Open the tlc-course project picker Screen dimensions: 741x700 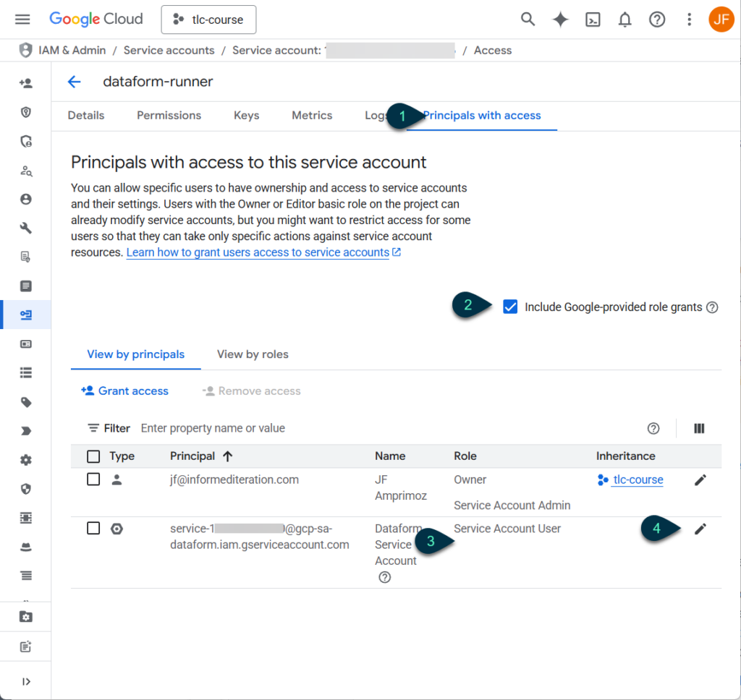208,20
